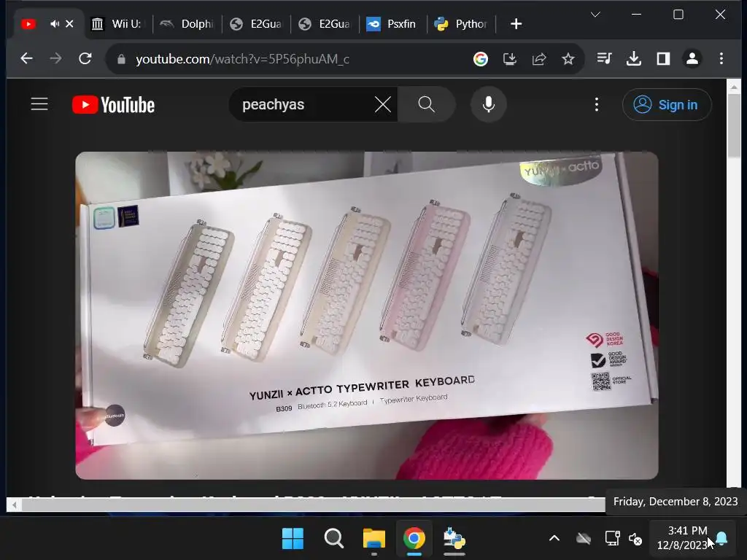Open YouTube hamburger guide menu
The width and height of the screenshot is (747, 560).
tap(39, 104)
